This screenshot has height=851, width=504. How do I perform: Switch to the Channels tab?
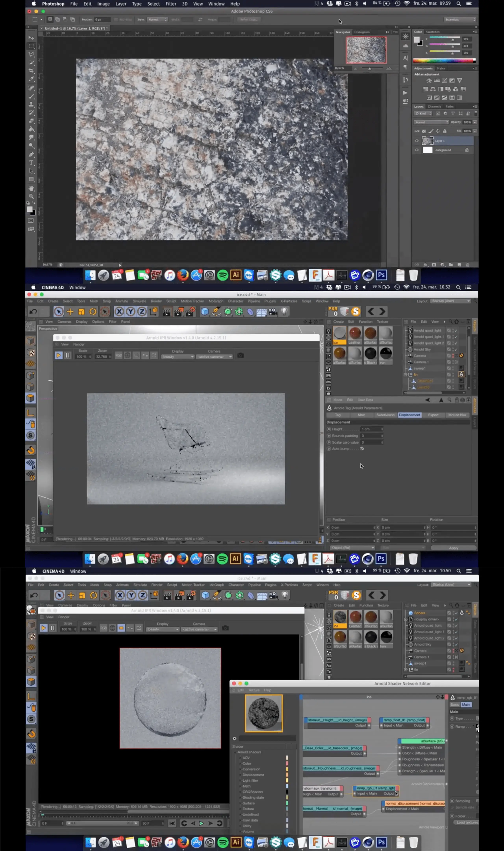[434, 106]
